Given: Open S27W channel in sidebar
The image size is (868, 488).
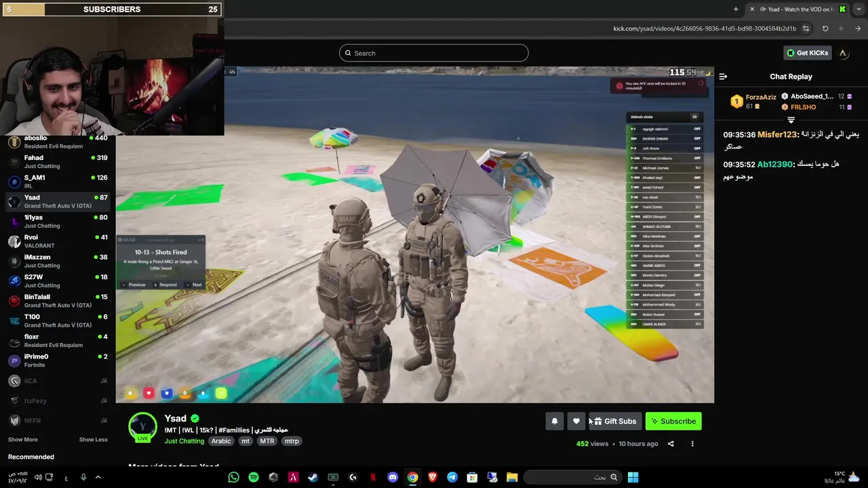Looking at the screenshot, I should 58,281.
